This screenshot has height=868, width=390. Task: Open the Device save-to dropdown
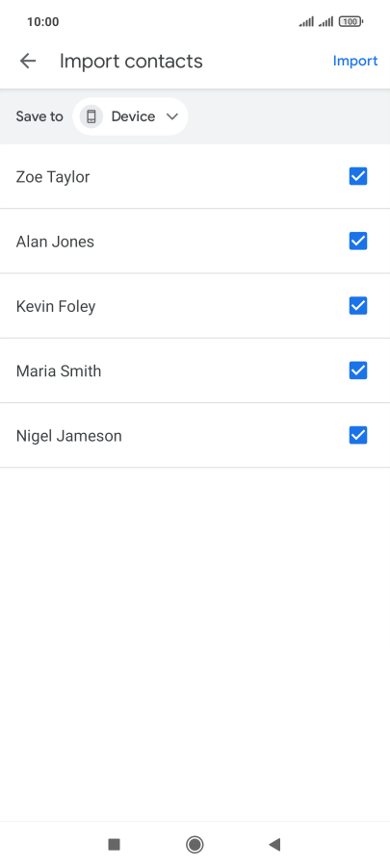130,116
